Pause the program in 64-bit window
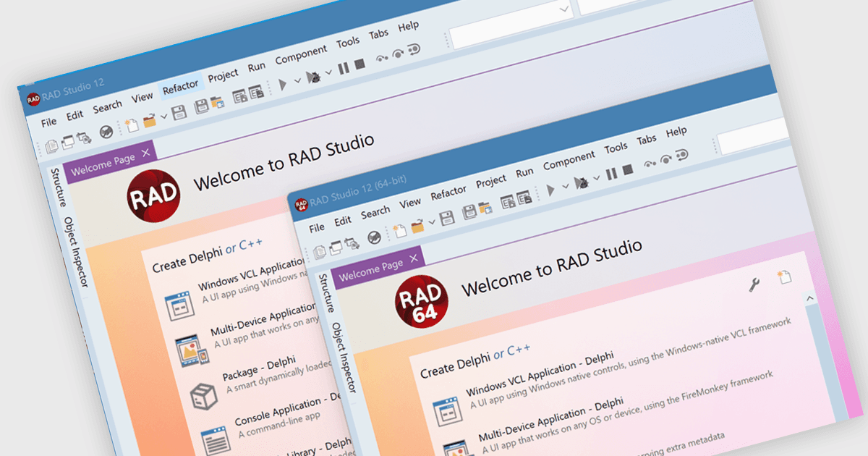 point(611,174)
